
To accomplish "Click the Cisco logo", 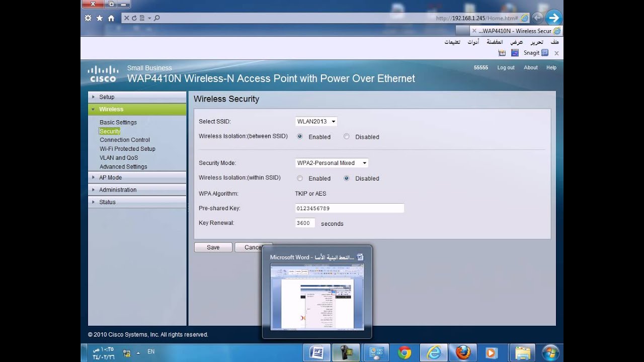I will point(103,74).
